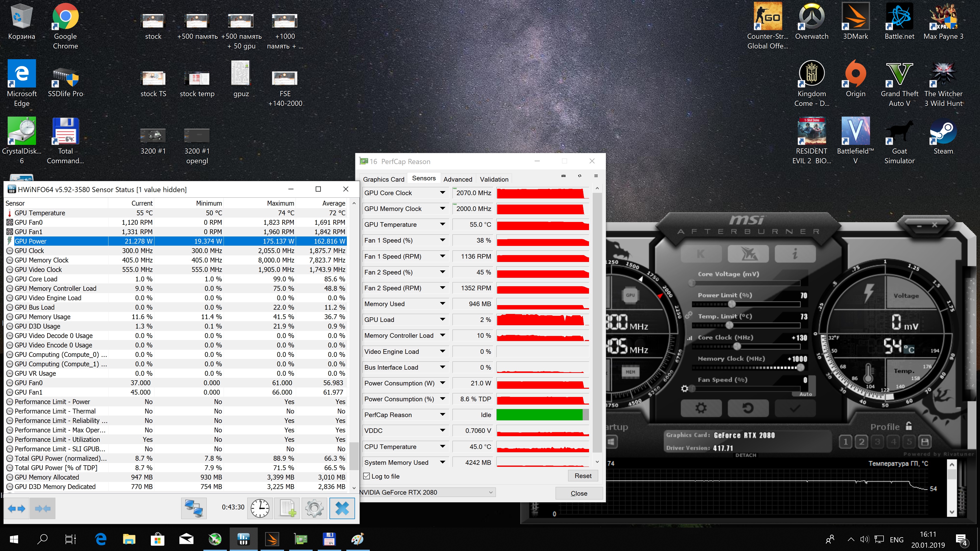Open HWiNFO sensor settings gear
Image resolution: width=980 pixels, height=551 pixels.
click(x=314, y=508)
